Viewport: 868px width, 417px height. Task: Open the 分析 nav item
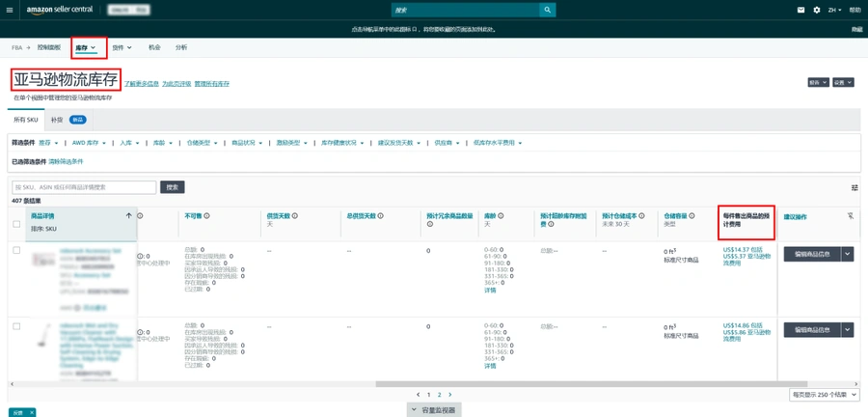pyautogui.click(x=181, y=47)
